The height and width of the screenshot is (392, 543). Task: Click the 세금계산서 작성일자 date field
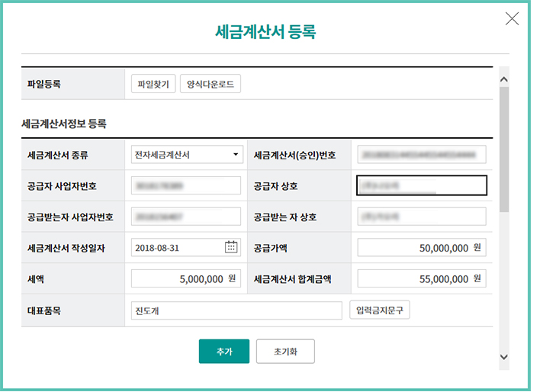pyautogui.click(x=177, y=248)
